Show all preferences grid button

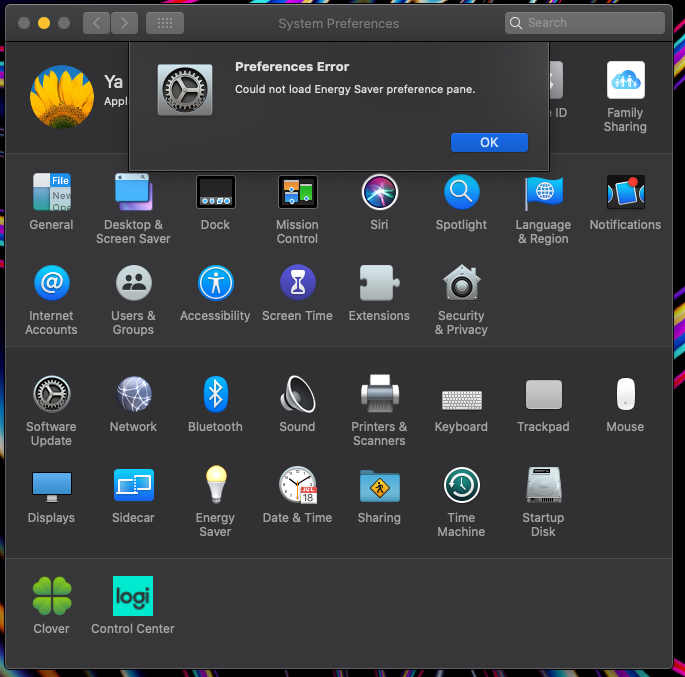(x=165, y=23)
